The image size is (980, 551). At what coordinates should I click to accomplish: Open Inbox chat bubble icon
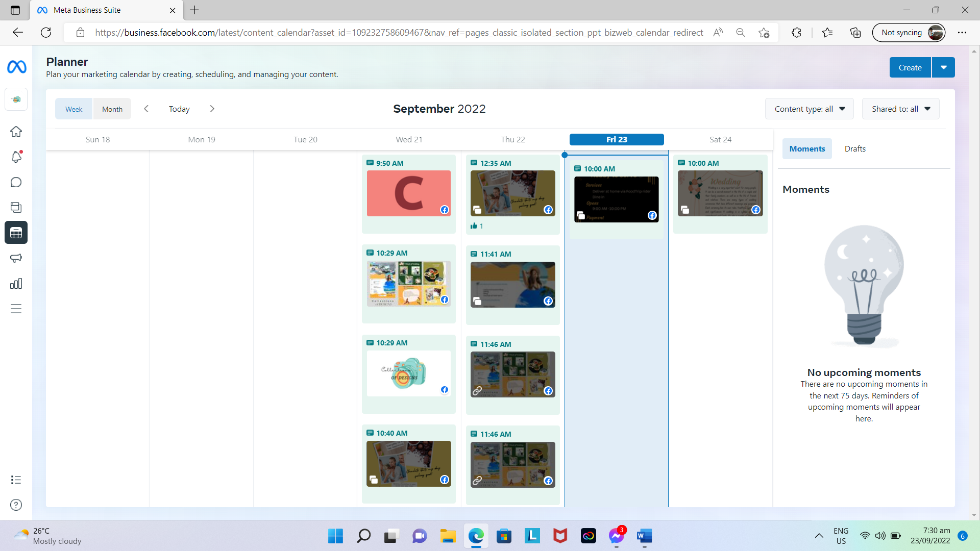(x=16, y=182)
